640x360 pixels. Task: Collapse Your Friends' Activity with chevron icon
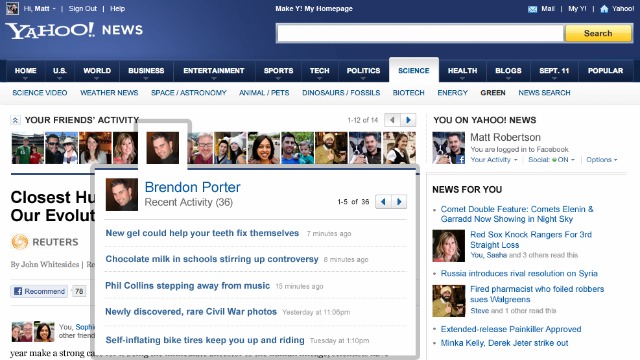pos(15,120)
